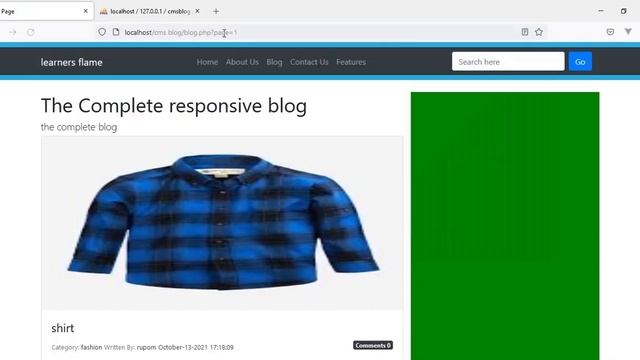The width and height of the screenshot is (640, 360).
Task: Open the shield tracking protection icon
Action: click(102, 32)
